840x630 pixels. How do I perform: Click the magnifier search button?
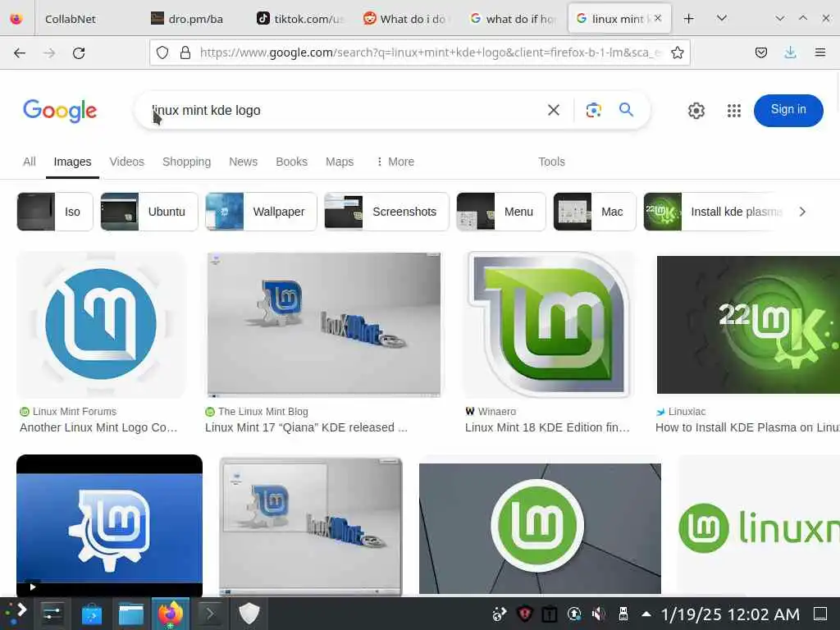click(x=626, y=110)
